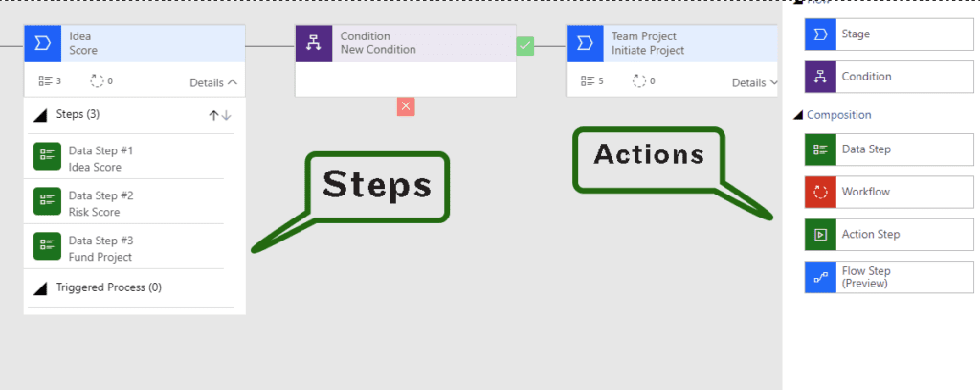This screenshot has height=390, width=980.
Task: Move step up with the up arrow
Action: click(213, 115)
